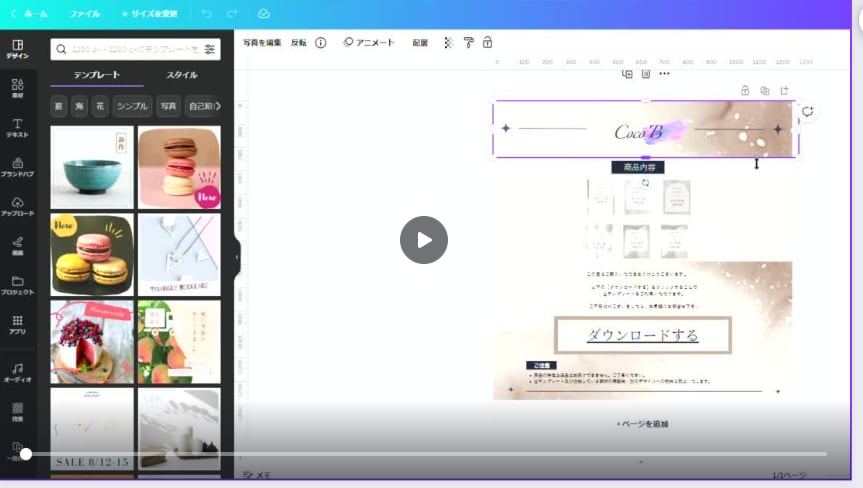Click the 1/1ページ page indicator
This screenshot has width=863, height=488.
789,475
